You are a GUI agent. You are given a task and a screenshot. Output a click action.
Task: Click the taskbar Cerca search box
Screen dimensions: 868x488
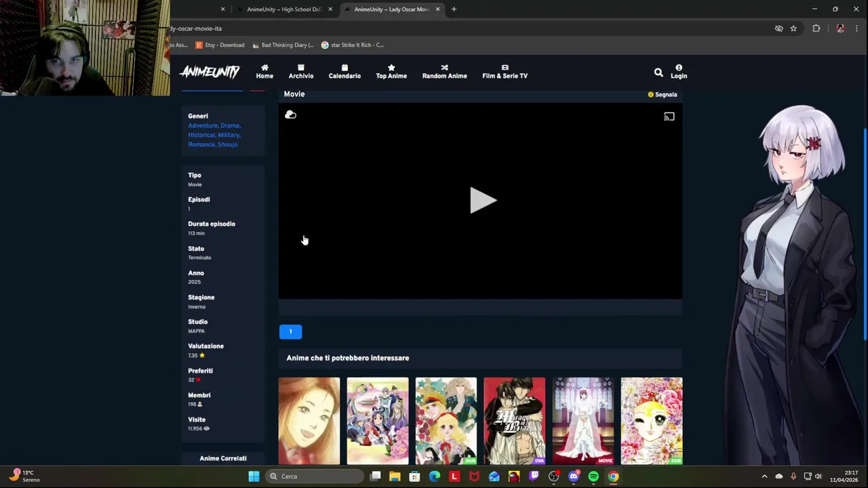tap(314, 476)
